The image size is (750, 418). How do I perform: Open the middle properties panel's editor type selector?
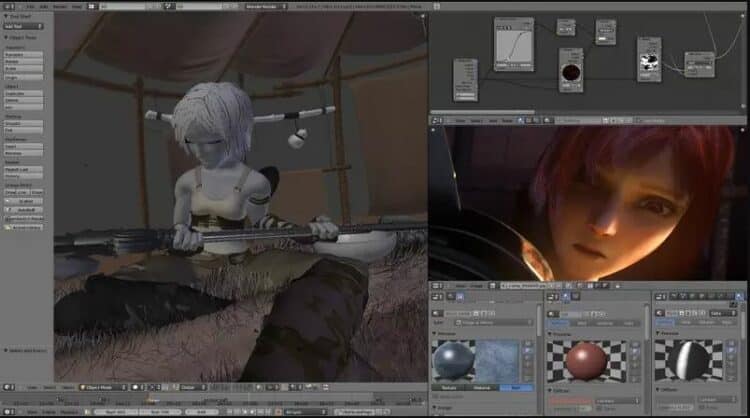point(553,297)
